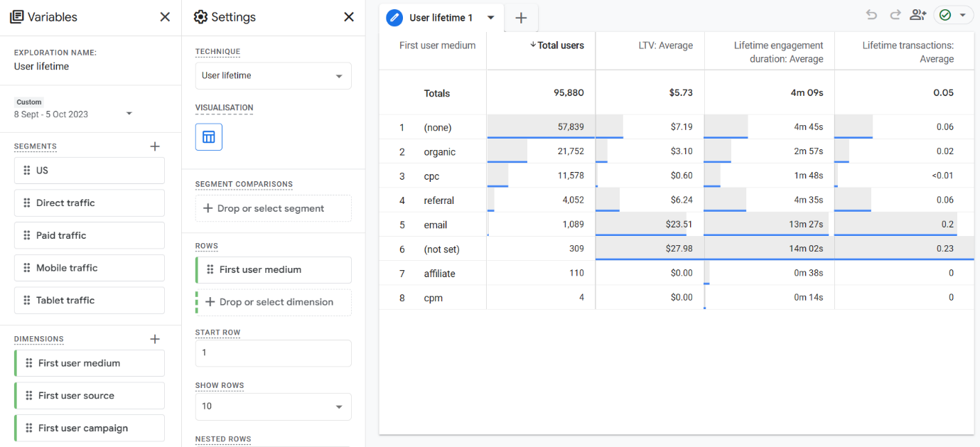Open the Show rows dropdown
This screenshot has height=447, width=980.
(x=274, y=406)
